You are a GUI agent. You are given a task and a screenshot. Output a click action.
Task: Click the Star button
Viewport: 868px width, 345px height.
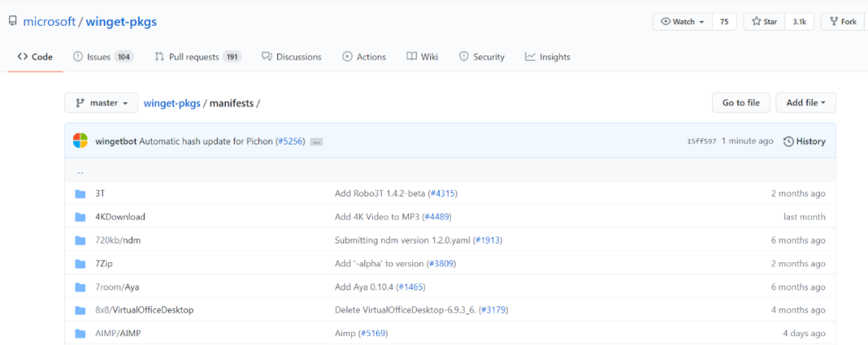pyautogui.click(x=764, y=22)
